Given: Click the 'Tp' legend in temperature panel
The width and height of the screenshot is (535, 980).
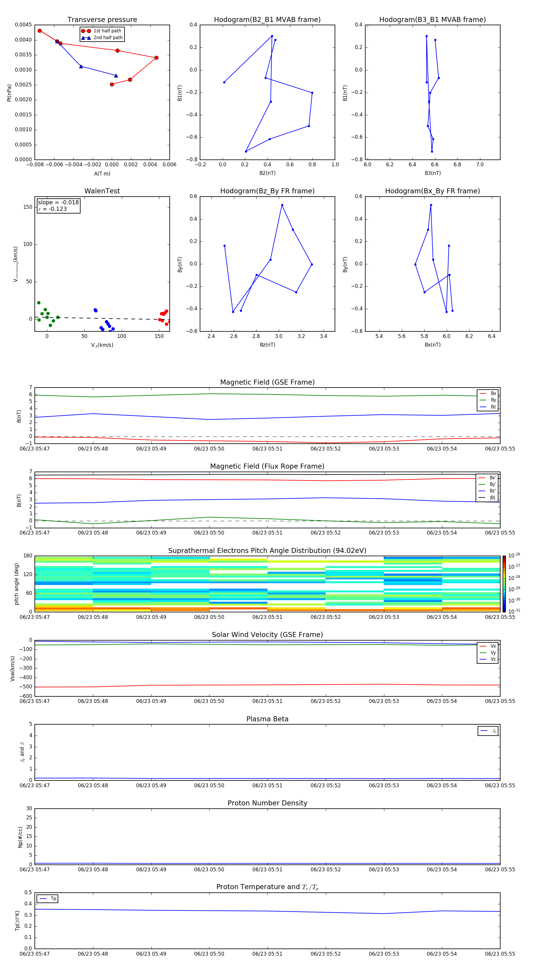Looking at the screenshot, I should [x=48, y=899].
